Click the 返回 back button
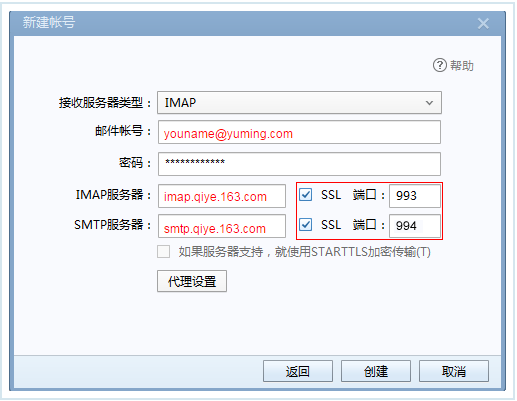 (x=298, y=371)
